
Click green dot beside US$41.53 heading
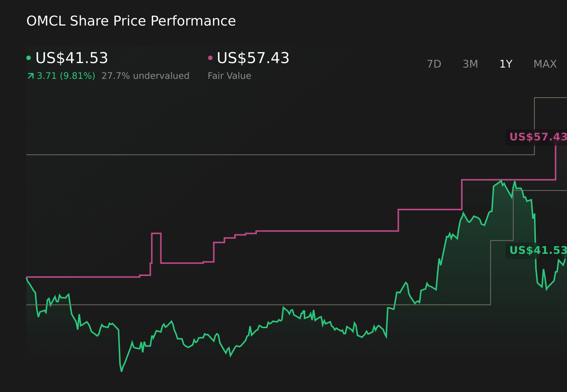tap(29, 58)
